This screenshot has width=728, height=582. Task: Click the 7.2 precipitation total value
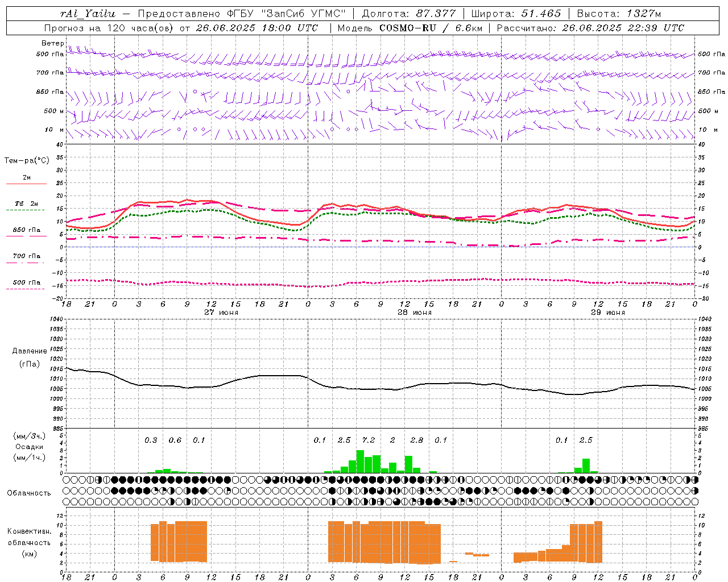(x=369, y=440)
